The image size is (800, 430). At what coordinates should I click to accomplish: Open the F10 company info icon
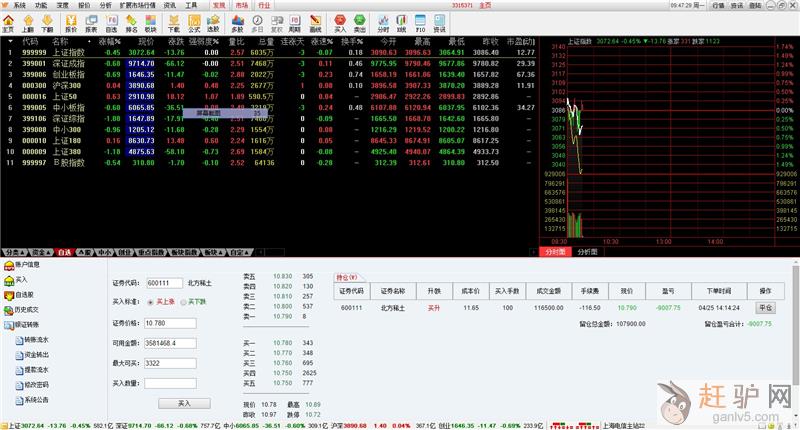tap(422, 25)
